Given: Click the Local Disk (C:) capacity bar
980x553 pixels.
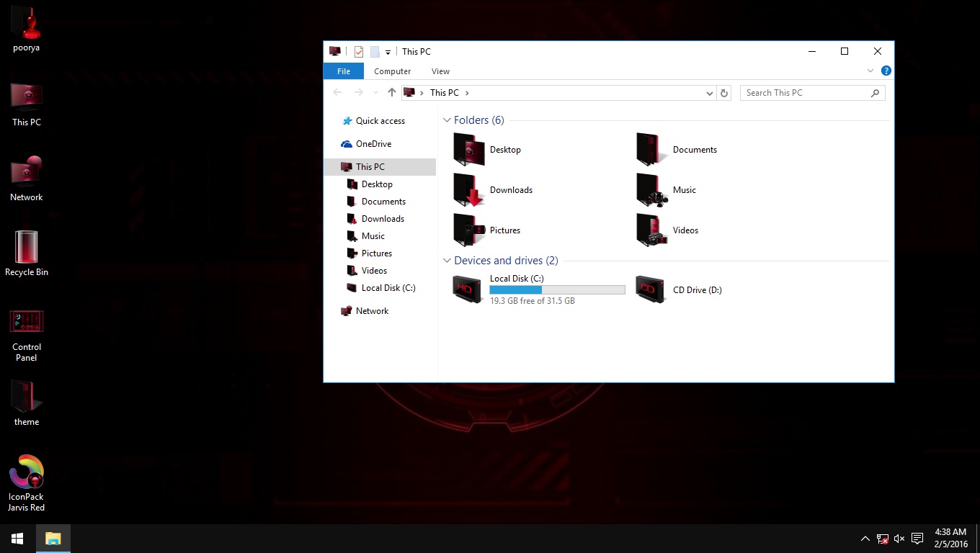Looking at the screenshot, I should [x=557, y=289].
